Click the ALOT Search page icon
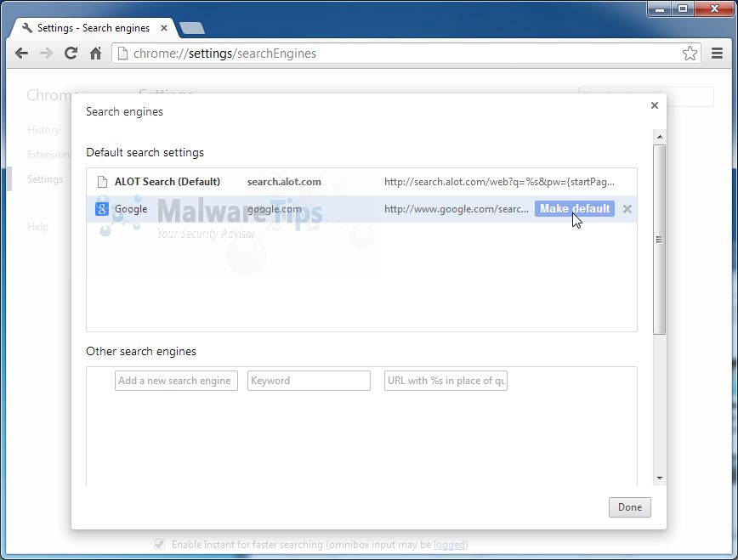Viewport: 738px width, 560px height. (x=102, y=182)
